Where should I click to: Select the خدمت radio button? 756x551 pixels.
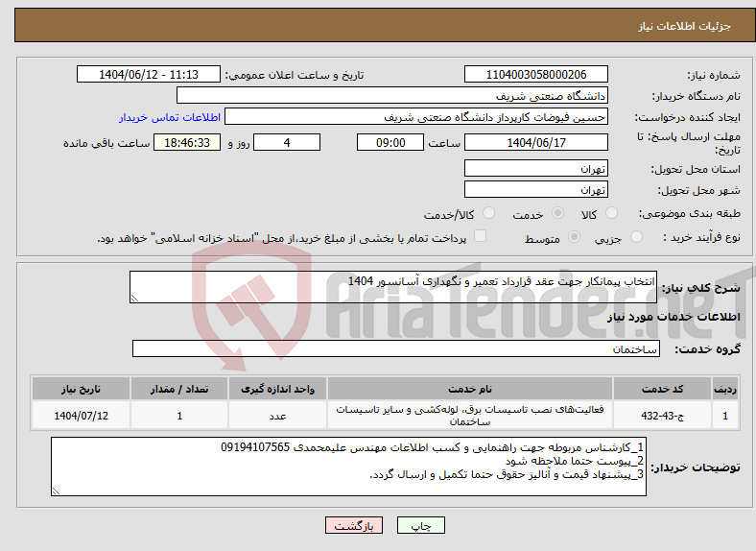pyautogui.click(x=557, y=213)
